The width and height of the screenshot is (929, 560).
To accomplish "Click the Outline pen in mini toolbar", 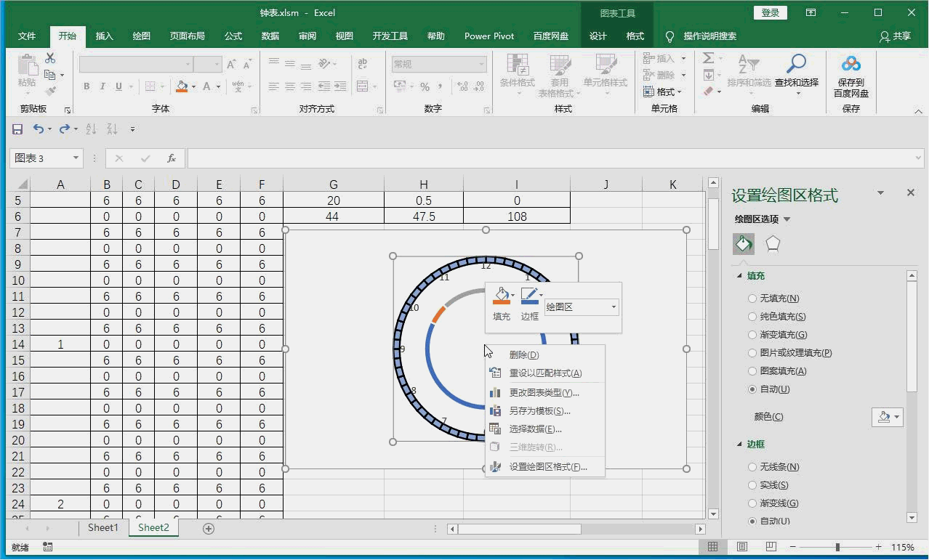I will (529, 296).
